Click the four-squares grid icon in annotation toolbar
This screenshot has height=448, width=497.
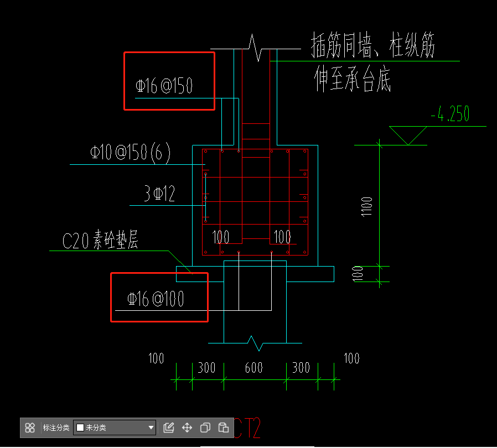click(30, 428)
